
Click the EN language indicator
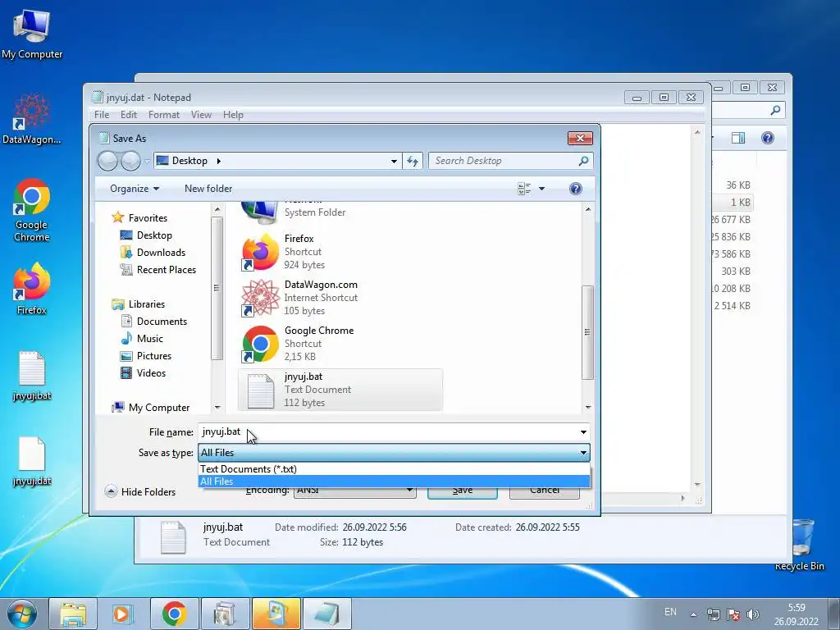pyautogui.click(x=670, y=612)
